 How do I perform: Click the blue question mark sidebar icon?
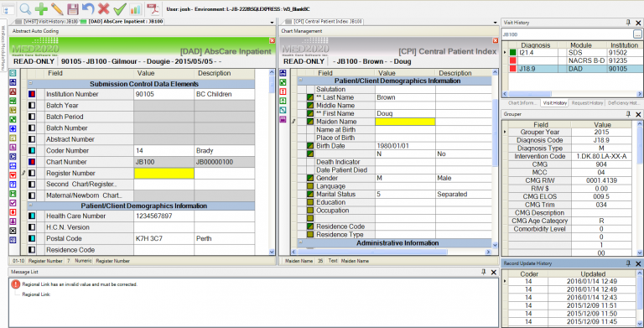(13, 185)
